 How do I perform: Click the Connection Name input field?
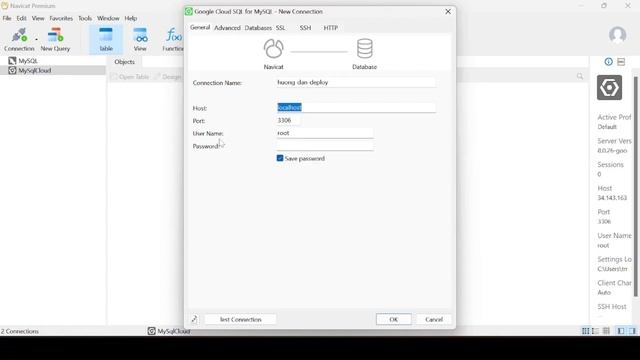[x=356, y=82]
